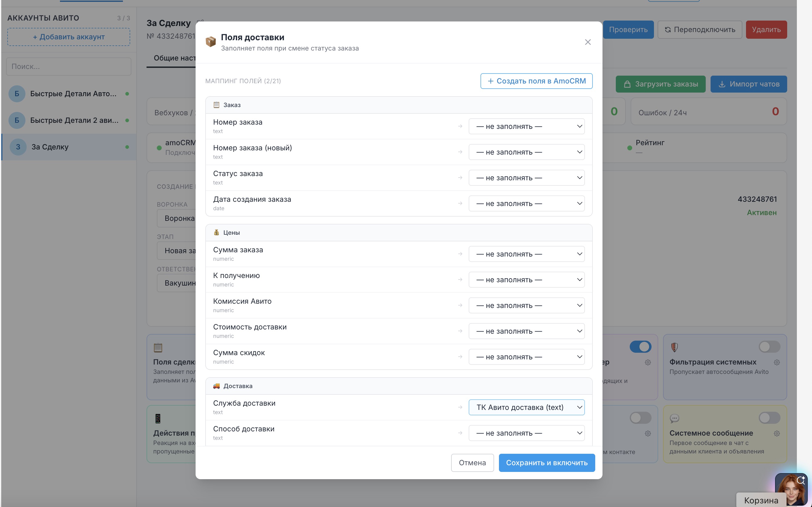Screen dimensions: 812x507
Task: Select account Быстрые Детали Авто...
Action: coord(69,93)
